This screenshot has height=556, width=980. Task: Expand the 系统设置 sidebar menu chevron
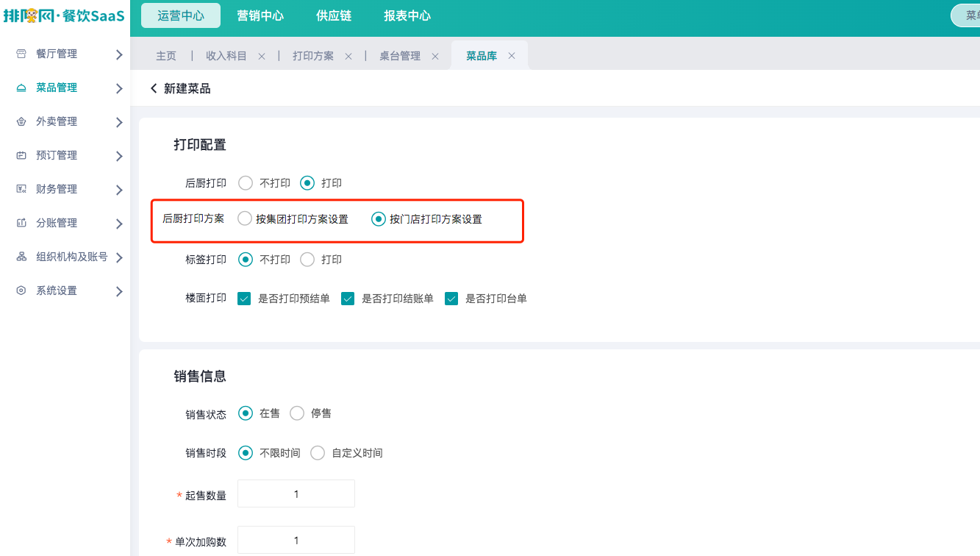click(x=119, y=291)
